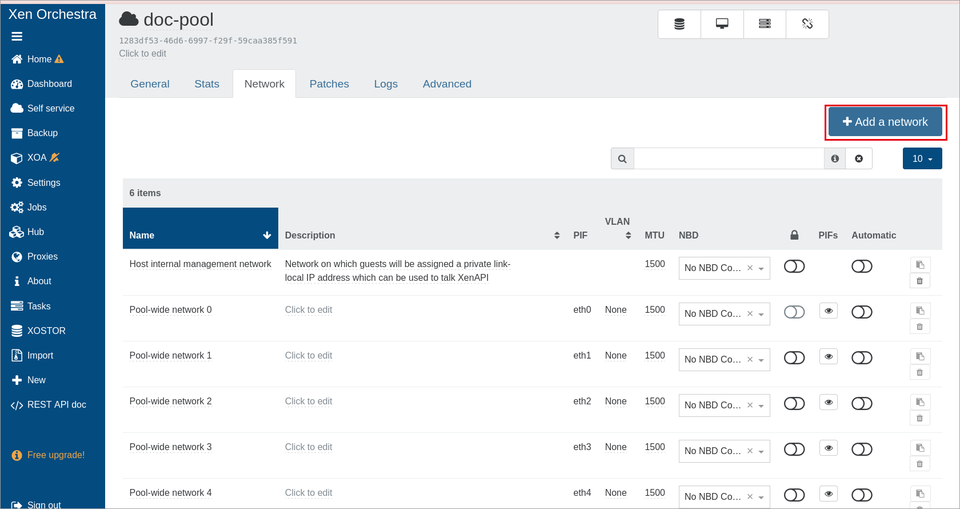960x509 pixels.
Task: Click the Proxies globe icon
Action: 17,257
